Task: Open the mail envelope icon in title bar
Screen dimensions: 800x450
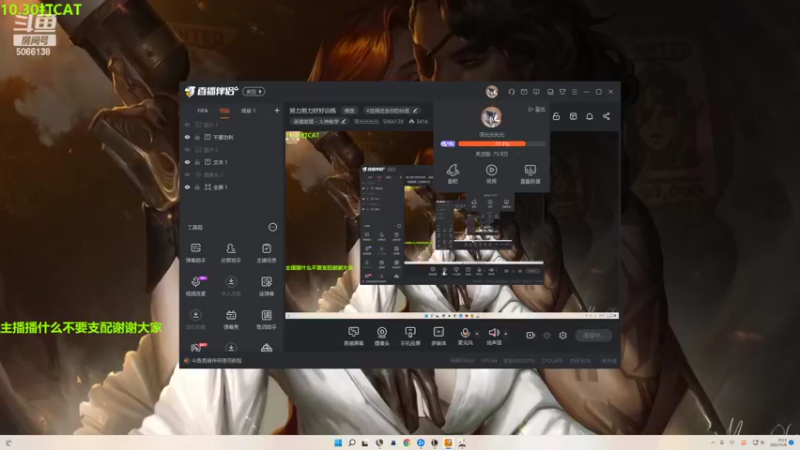Action: point(524,92)
